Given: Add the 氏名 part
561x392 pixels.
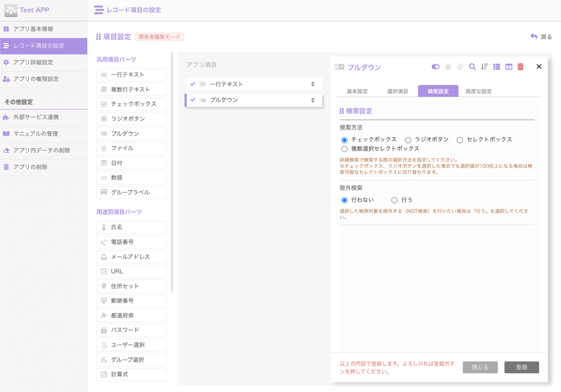Looking at the screenshot, I should (131, 228).
